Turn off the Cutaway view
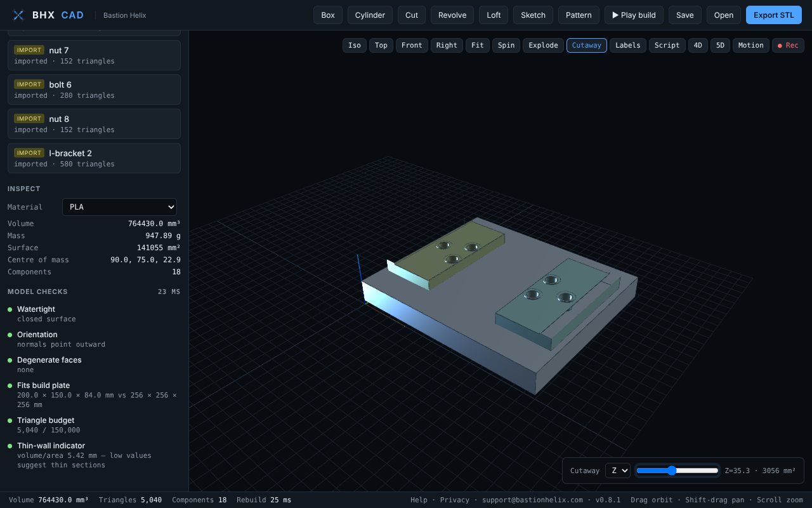Viewport: 812px width, 508px height. tap(587, 45)
